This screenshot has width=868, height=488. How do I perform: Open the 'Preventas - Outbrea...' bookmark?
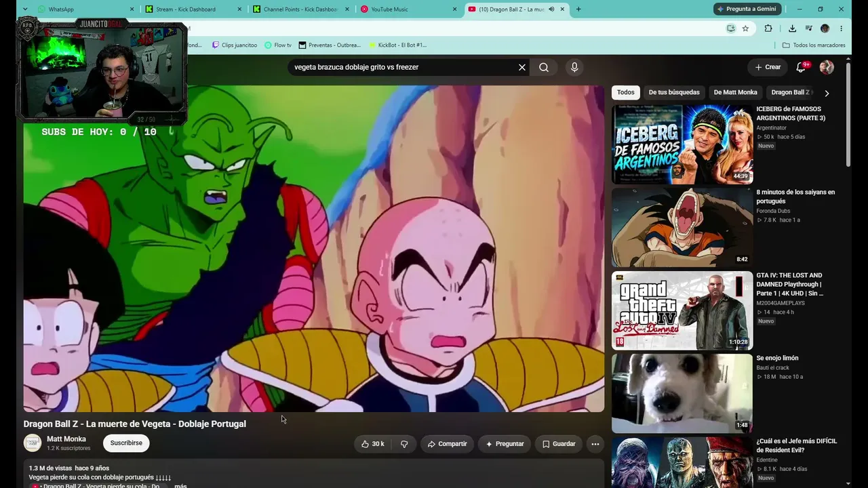pos(330,45)
